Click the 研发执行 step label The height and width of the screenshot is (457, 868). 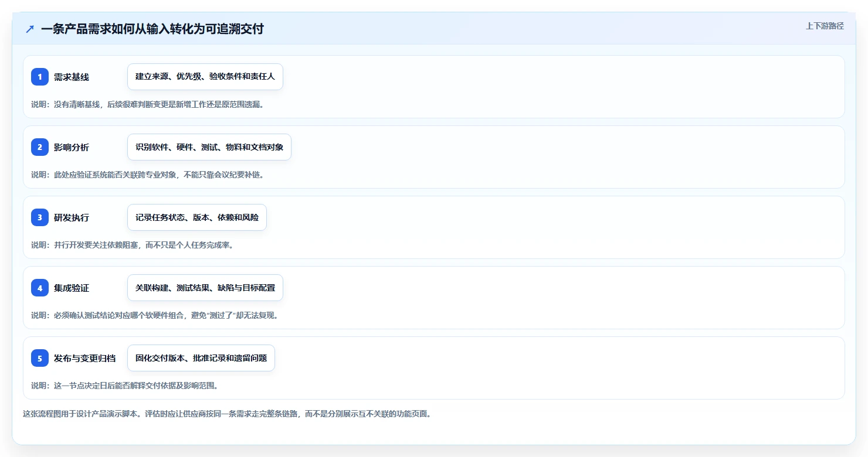point(72,217)
